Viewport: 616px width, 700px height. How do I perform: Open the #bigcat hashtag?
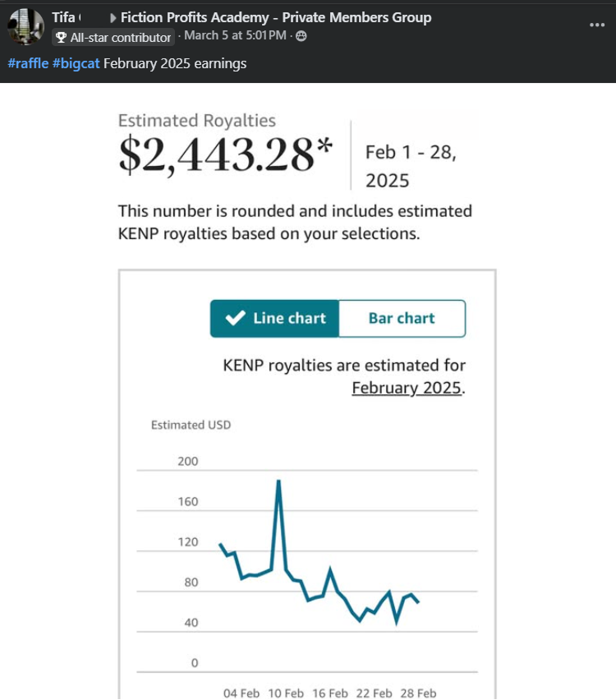(76, 63)
